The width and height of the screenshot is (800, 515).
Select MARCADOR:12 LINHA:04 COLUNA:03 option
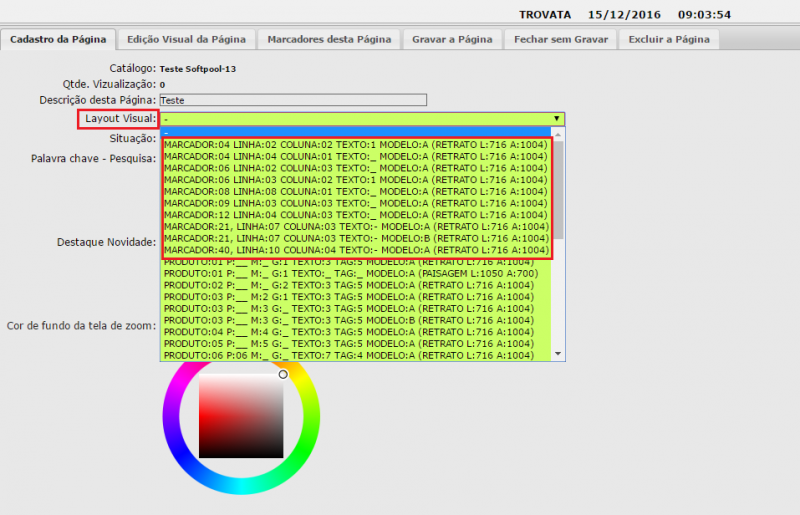click(355, 215)
